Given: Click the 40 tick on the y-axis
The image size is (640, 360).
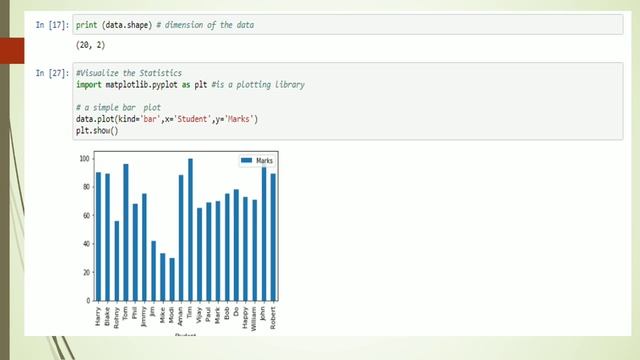Looking at the screenshot, I should click(x=86, y=244).
